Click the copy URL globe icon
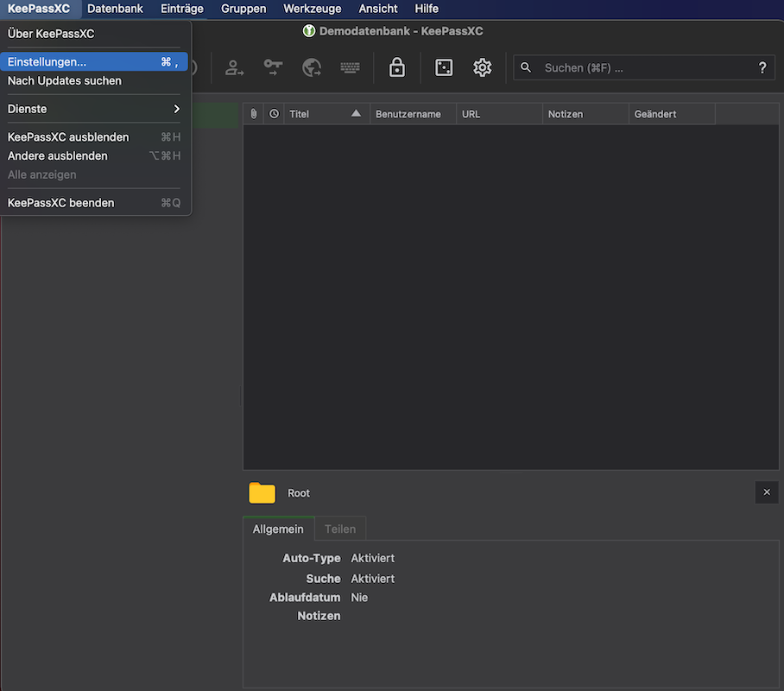 pyautogui.click(x=312, y=67)
